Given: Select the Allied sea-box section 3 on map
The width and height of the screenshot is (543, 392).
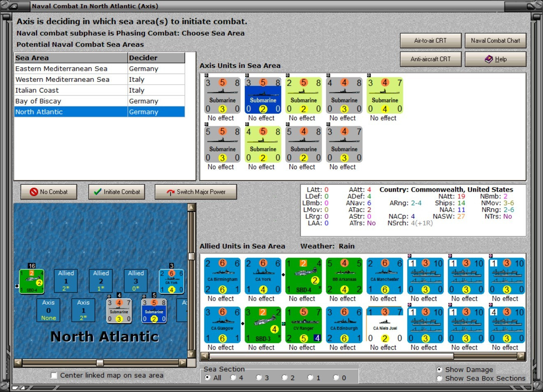Looking at the screenshot, I should pos(136,281).
